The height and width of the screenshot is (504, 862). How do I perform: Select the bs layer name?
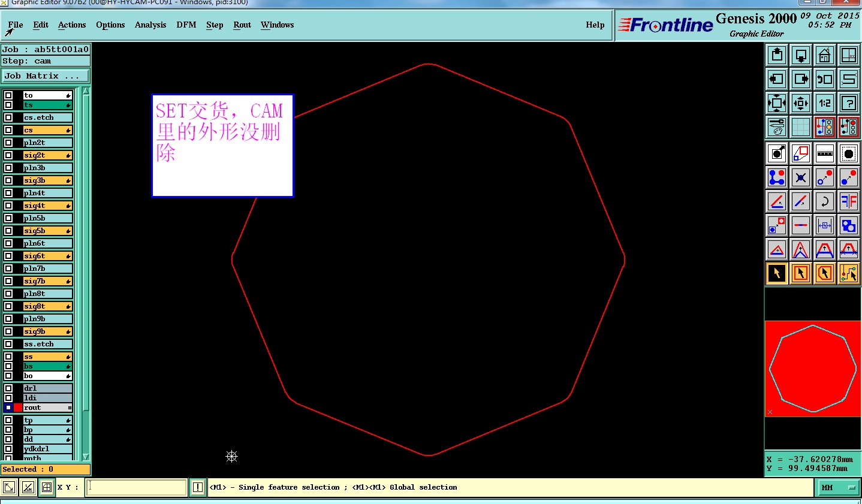coord(47,366)
